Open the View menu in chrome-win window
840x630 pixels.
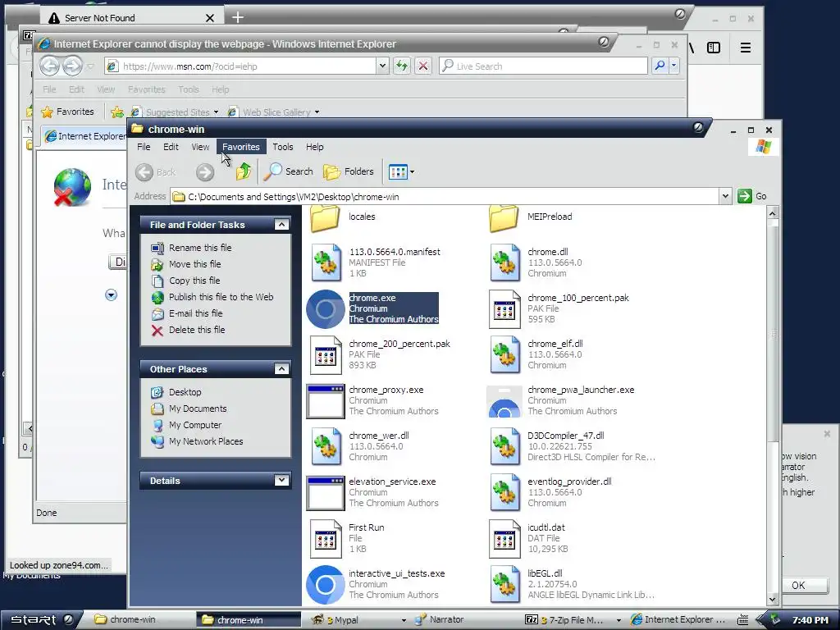[x=200, y=147]
